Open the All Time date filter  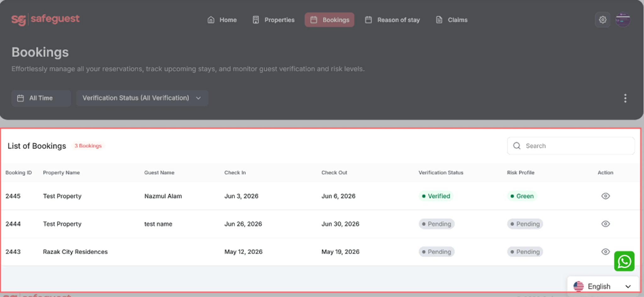click(41, 98)
